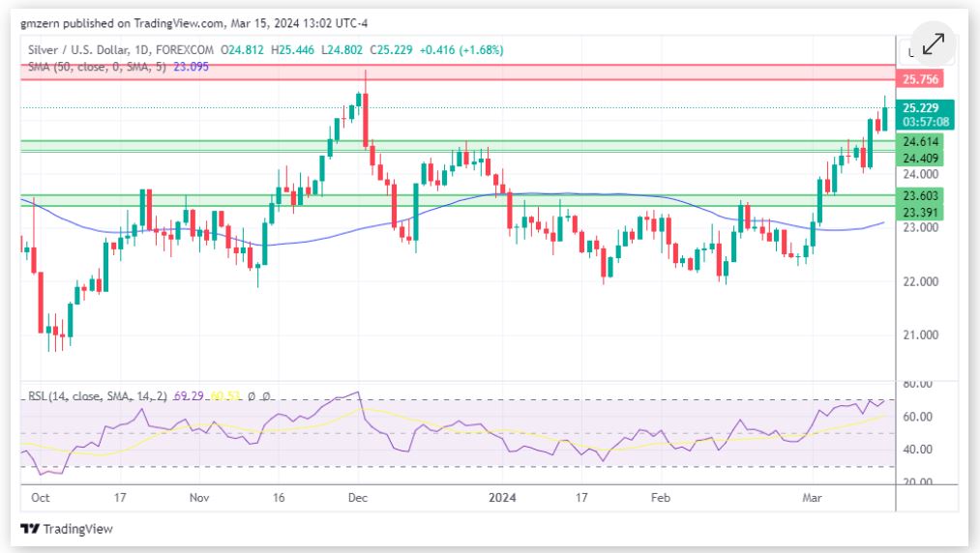Click the TradingView logo at bottom left
This screenshot has height=553, width=980.
tap(67, 529)
